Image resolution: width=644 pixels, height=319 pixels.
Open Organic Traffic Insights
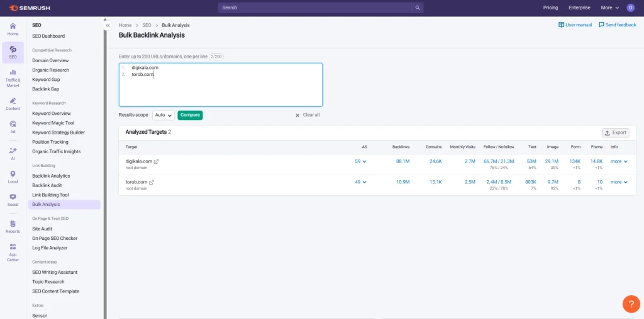[56, 151]
